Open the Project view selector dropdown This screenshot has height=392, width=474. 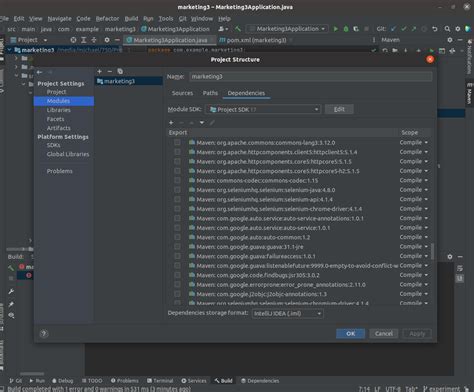tap(29, 40)
